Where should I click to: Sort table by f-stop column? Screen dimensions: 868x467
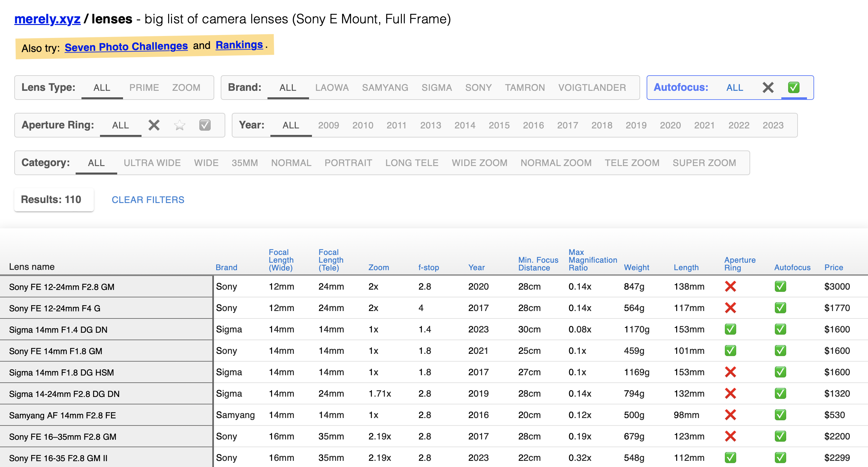[428, 268]
